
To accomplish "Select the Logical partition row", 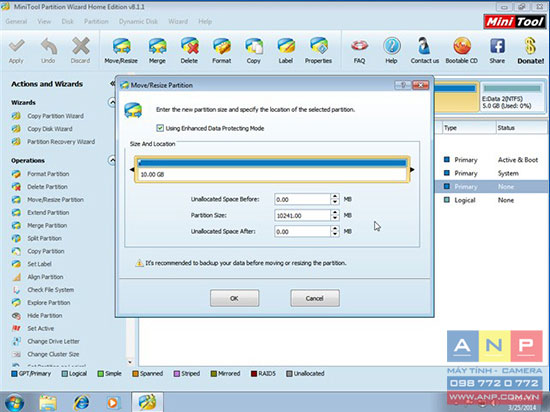I will click(491, 200).
